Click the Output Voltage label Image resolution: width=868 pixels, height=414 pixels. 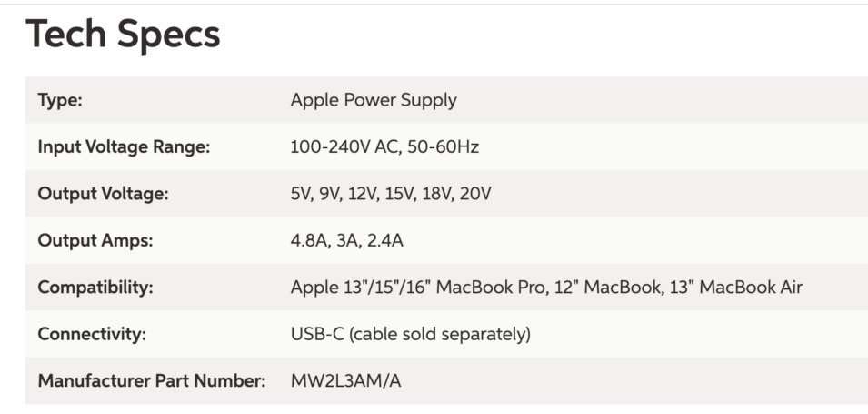coord(104,194)
